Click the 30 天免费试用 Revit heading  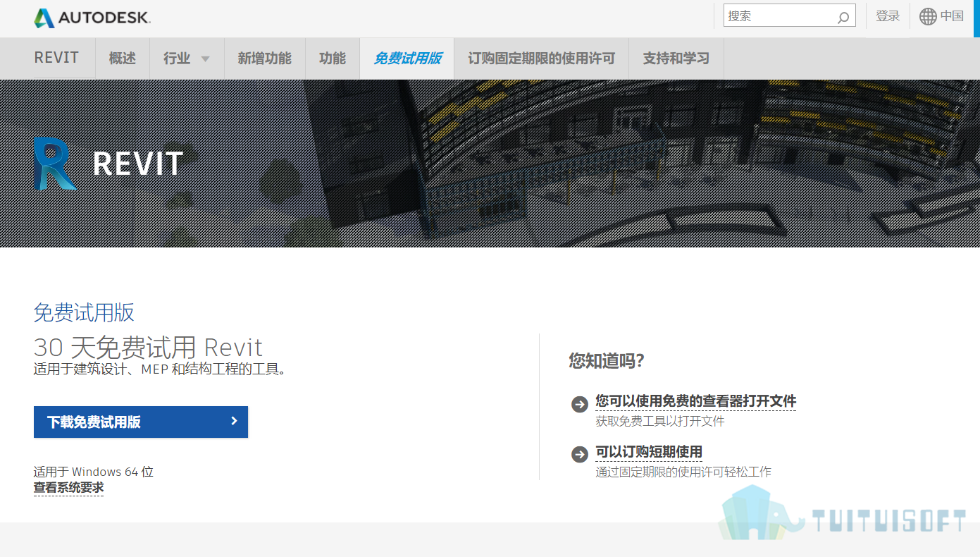tap(148, 348)
